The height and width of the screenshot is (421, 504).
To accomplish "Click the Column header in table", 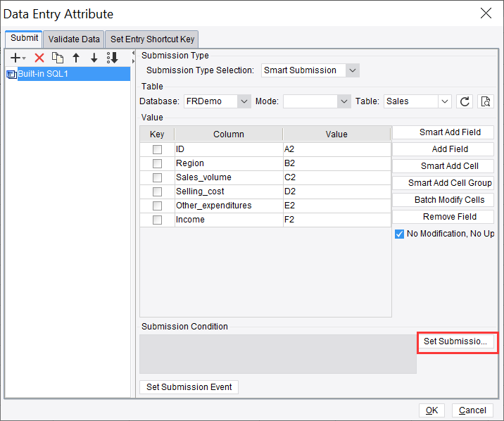I will point(229,134).
